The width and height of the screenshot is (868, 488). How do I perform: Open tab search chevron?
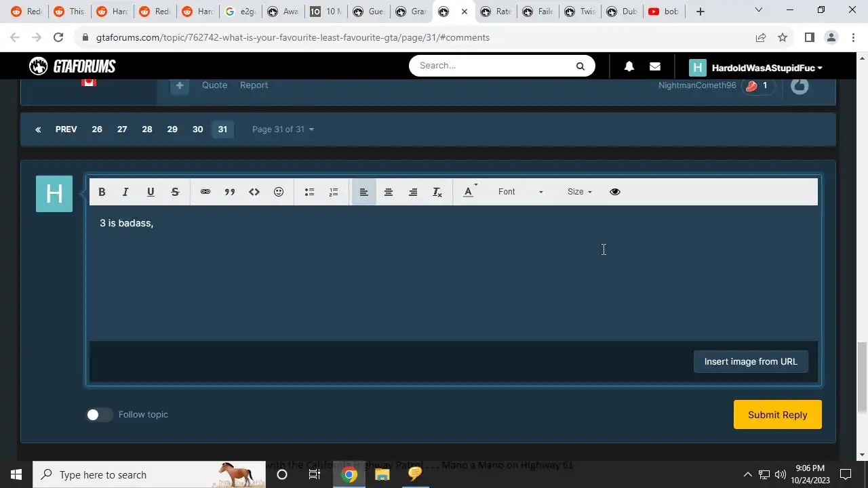[759, 10]
